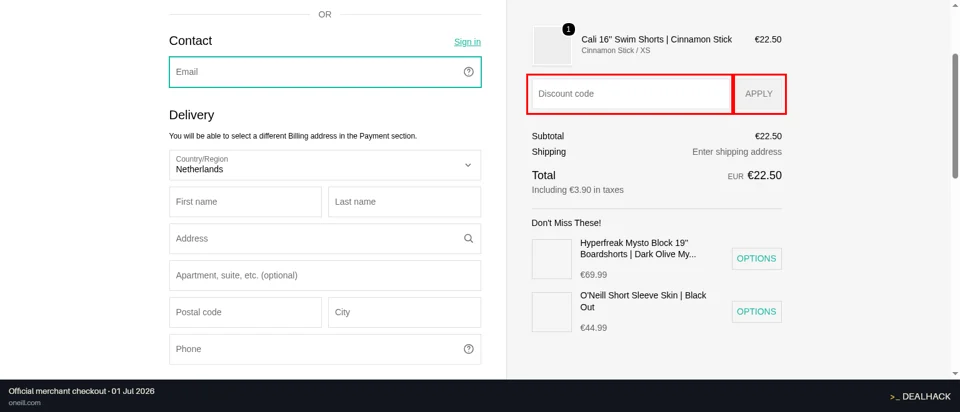This screenshot has height=412, width=960.
Task: Click the Discount code field
Action: [x=631, y=94]
